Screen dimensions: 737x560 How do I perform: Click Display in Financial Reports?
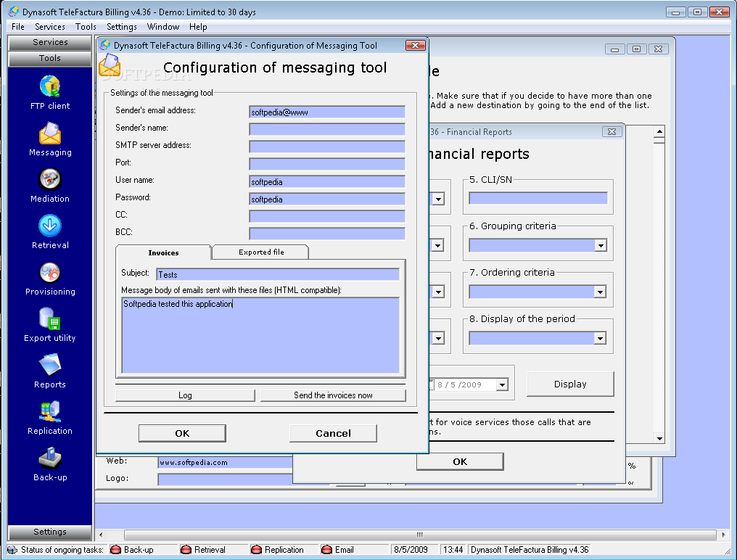tap(570, 384)
